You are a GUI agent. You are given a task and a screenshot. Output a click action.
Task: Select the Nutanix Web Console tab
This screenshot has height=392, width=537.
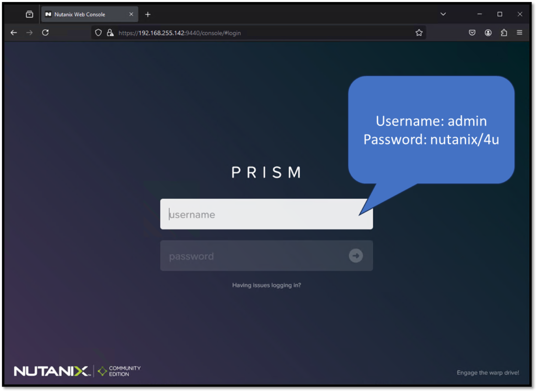pyautogui.click(x=90, y=14)
